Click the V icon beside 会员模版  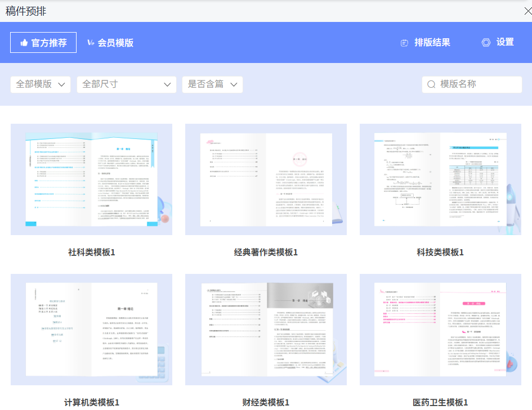(90, 41)
